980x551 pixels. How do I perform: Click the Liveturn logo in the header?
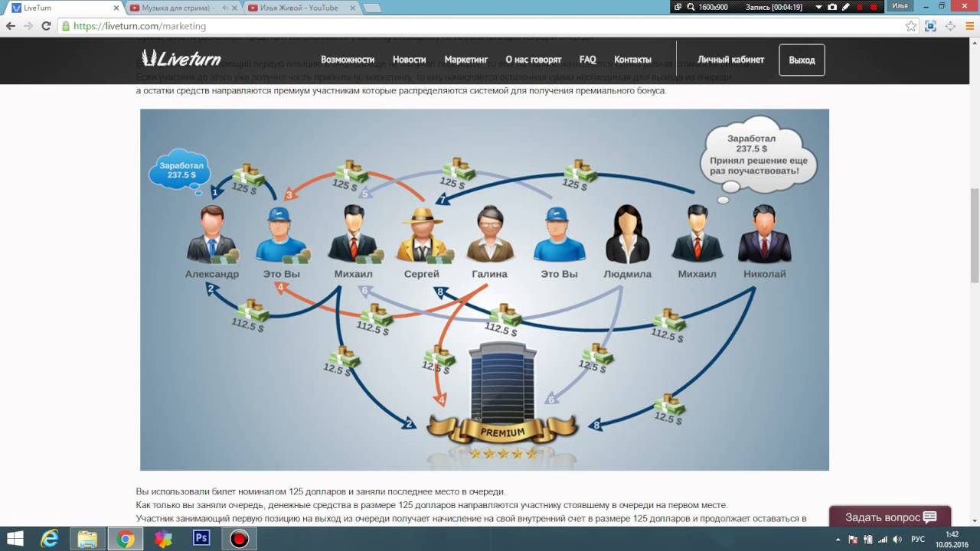tap(181, 59)
